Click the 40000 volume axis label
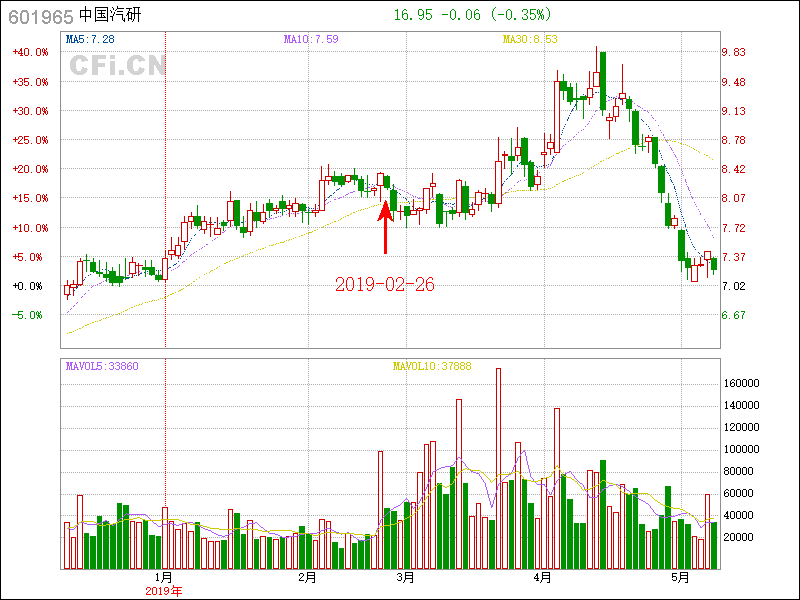The height and width of the screenshot is (600, 800). tap(739, 515)
